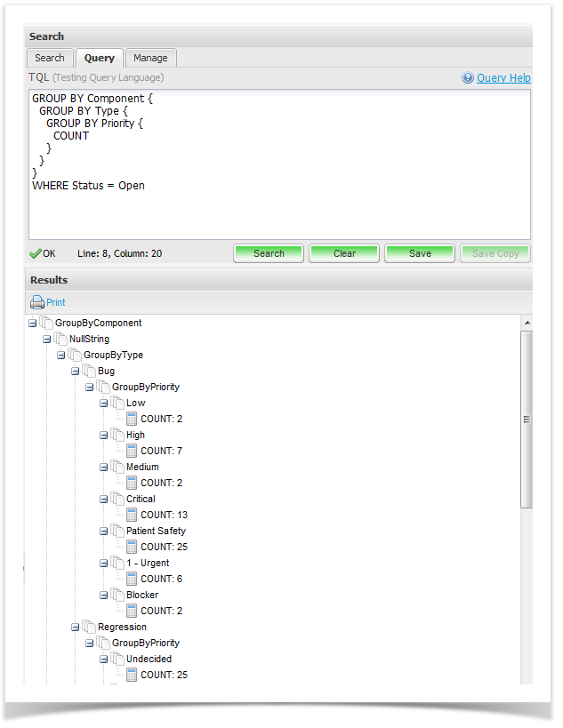This screenshot has width=563, height=728.
Task: Click the calculator icon beside COUNT: 7
Action: 132,451
